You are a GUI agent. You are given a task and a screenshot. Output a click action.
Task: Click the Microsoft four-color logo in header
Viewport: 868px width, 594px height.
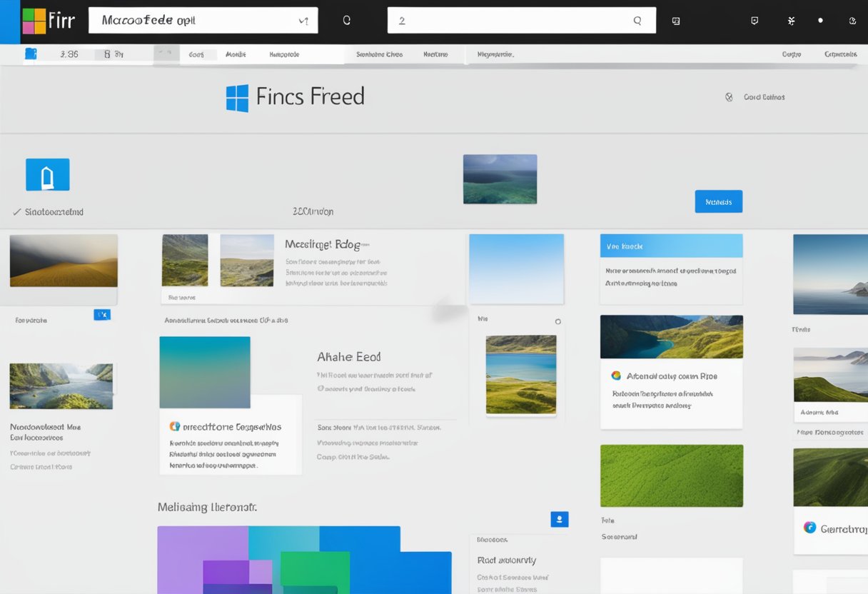[x=34, y=21]
